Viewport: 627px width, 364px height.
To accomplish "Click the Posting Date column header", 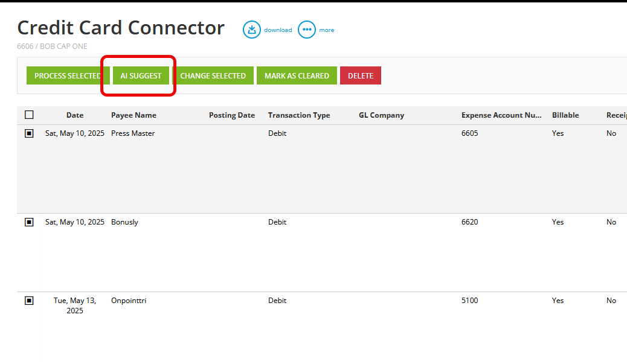I will (232, 115).
